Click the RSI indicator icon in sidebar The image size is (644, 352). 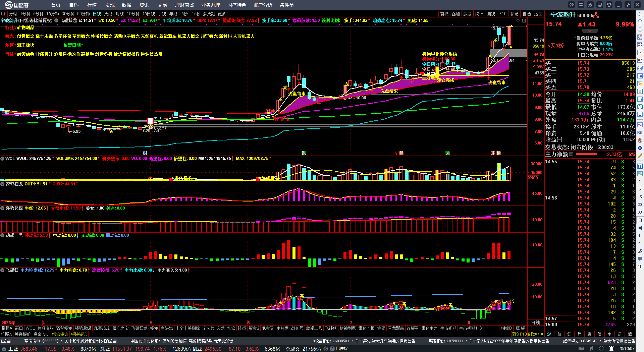pos(640,132)
